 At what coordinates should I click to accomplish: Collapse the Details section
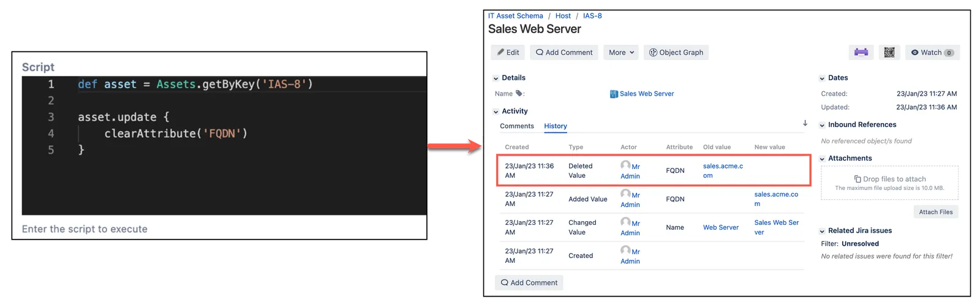coord(496,78)
